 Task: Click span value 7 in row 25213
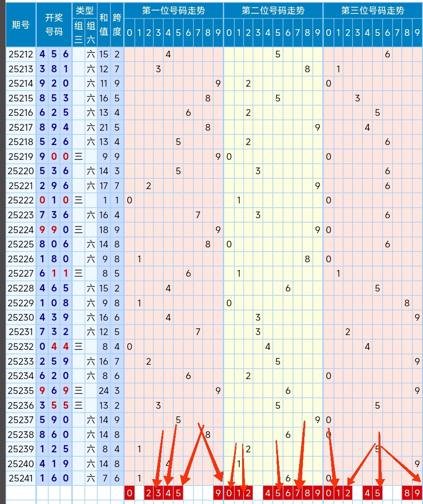(117, 69)
